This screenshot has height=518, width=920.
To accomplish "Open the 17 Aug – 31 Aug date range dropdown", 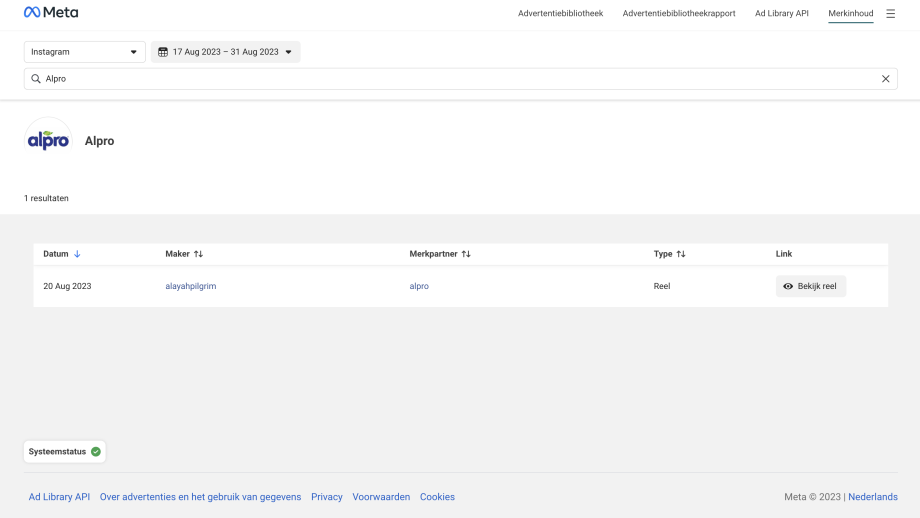I will (225, 52).
